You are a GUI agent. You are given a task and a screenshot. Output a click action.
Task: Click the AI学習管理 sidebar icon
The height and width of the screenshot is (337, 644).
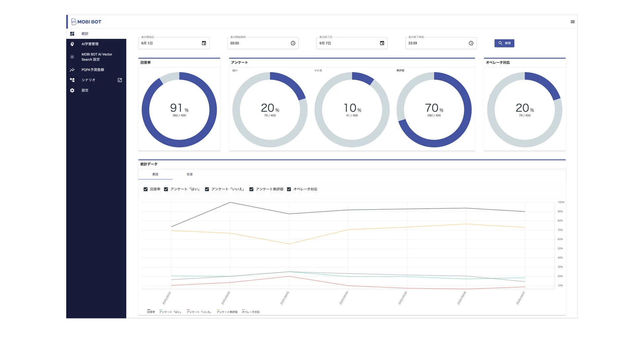coord(72,44)
